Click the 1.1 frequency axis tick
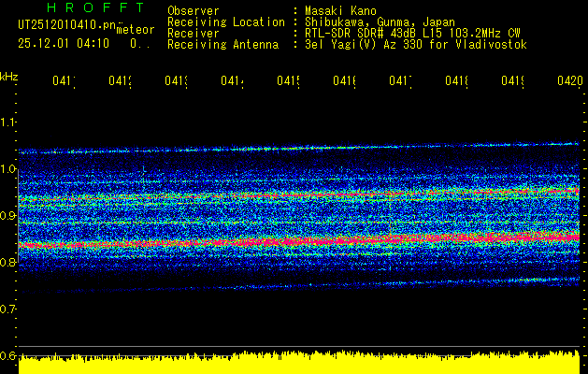Viewport: 588px width, 374px height. [8, 122]
